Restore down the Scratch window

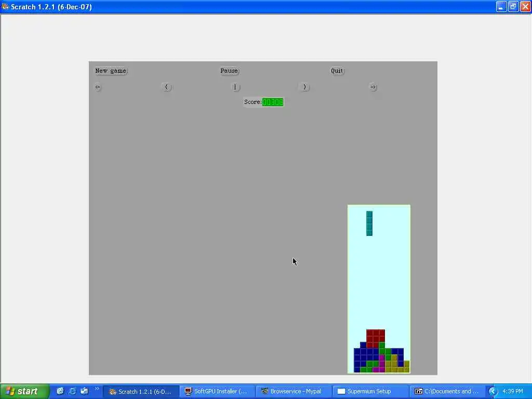coord(513,6)
